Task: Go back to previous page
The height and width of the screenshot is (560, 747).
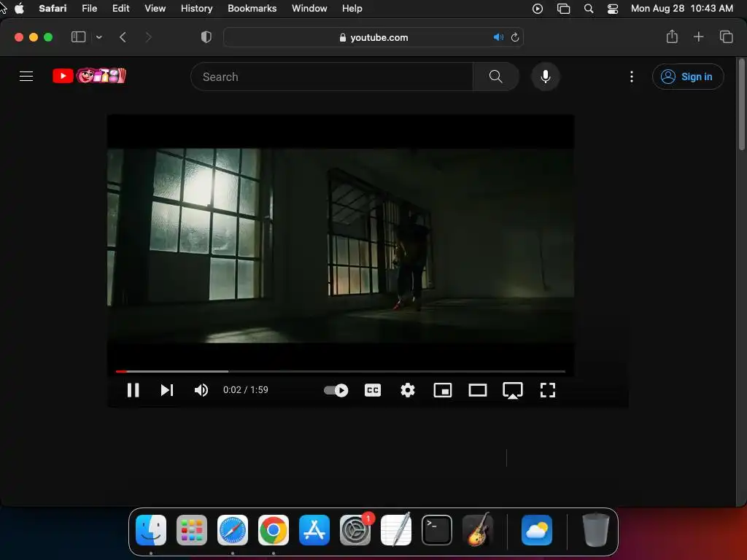Action: 123,37
